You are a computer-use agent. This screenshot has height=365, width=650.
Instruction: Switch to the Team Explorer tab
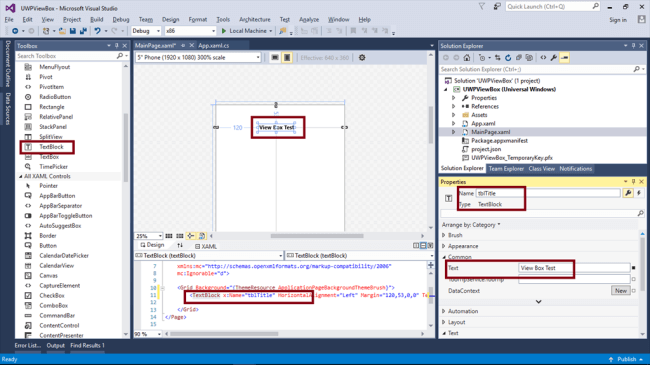[x=506, y=169]
